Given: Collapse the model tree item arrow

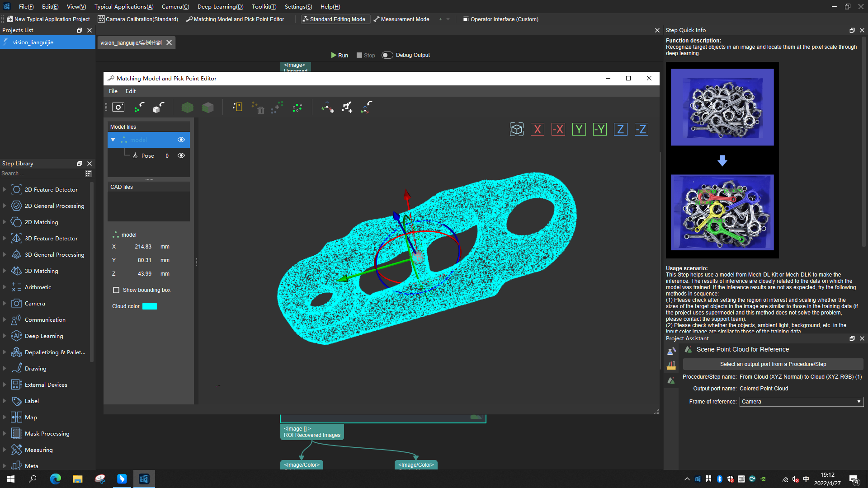Looking at the screenshot, I should pyautogui.click(x=113, y=140).
